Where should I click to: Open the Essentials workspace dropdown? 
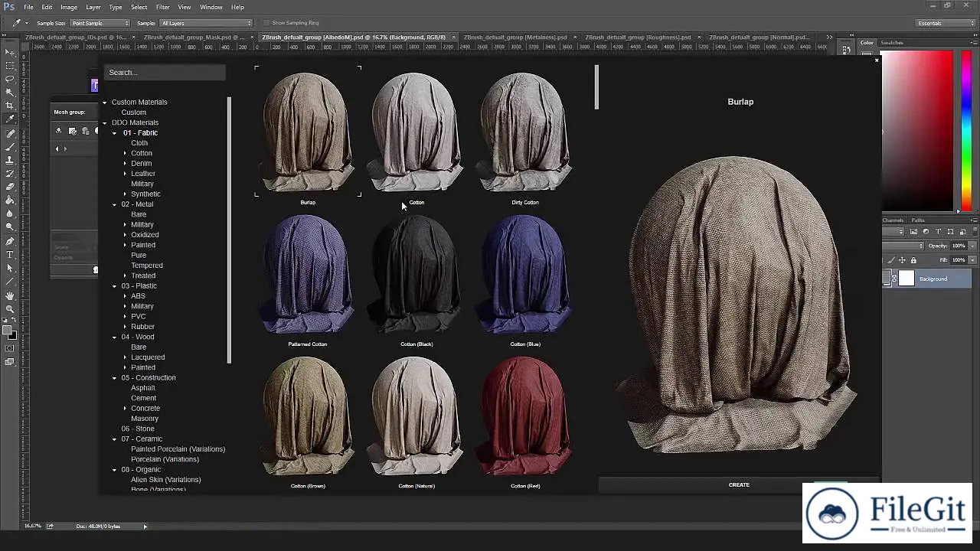click(946, 23)
